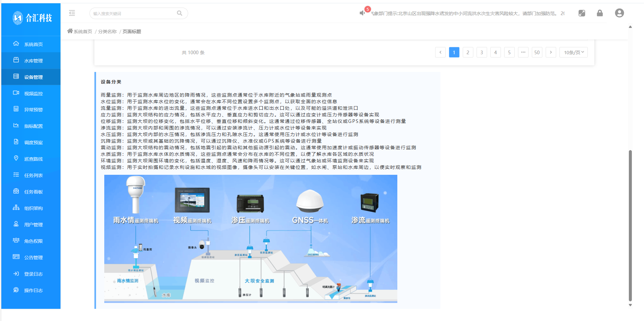
Task: Expand hidden pages via the ellipsis
Action: click(x=523, y=52)
